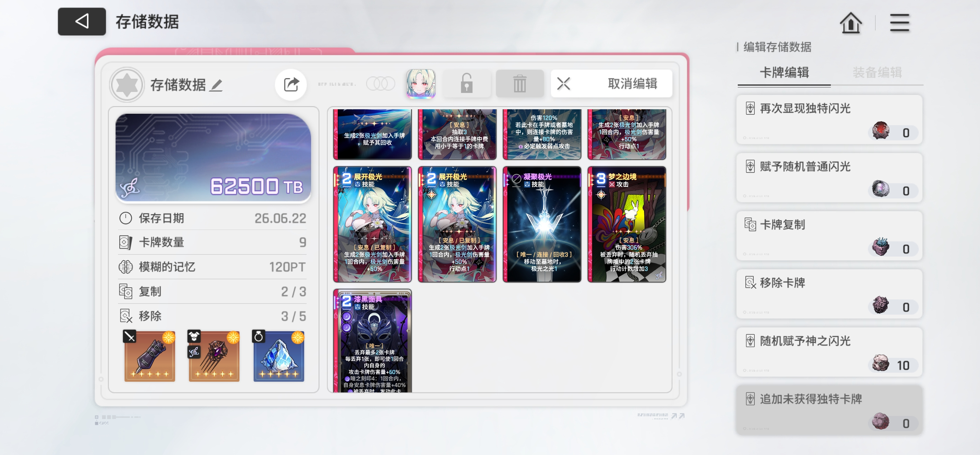Open the home screen icon
Screen dimensions: 980x455
pyautogui.click(x=851, y=23)
